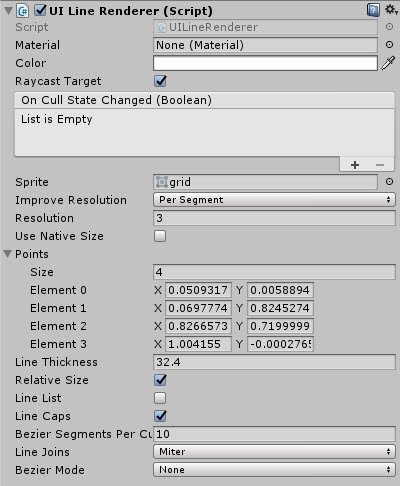Open the Improve Resolution dropdown
Viewport: 400px width, 486px height.
(274, 200)
